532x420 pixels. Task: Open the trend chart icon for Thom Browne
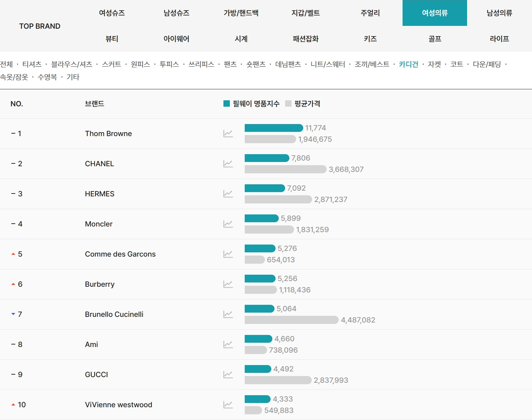coord(228,134)
